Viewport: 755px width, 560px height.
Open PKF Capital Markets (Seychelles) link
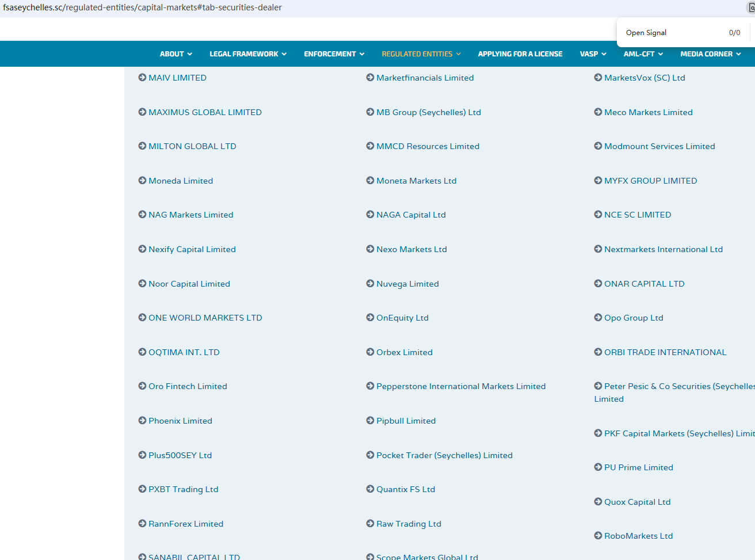point(680,433)
